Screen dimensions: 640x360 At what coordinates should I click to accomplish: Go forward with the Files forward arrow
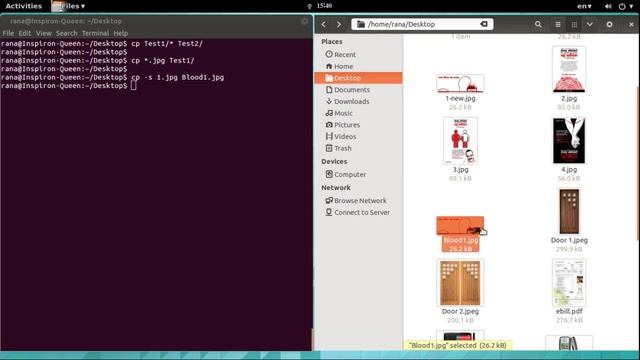pos(339,24)
